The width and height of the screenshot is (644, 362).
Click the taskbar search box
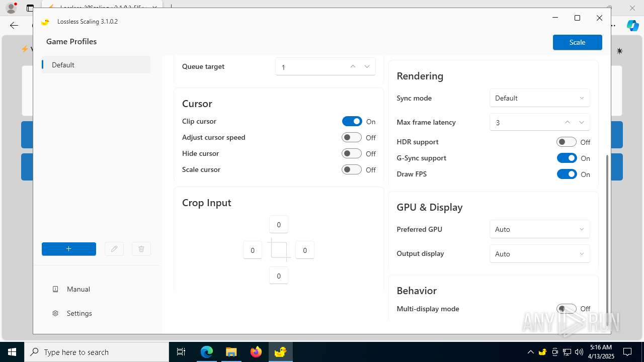[97, 352]
